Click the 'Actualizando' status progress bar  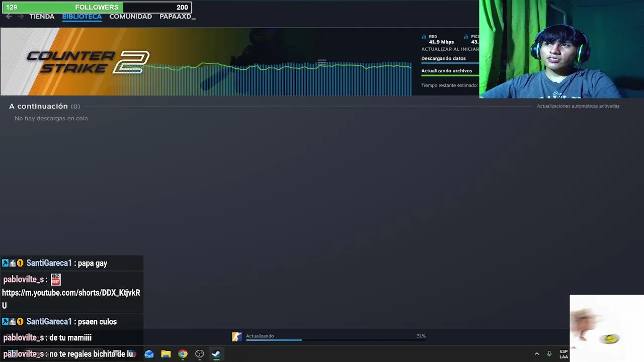pyautogui.click(x=336, y=340)
